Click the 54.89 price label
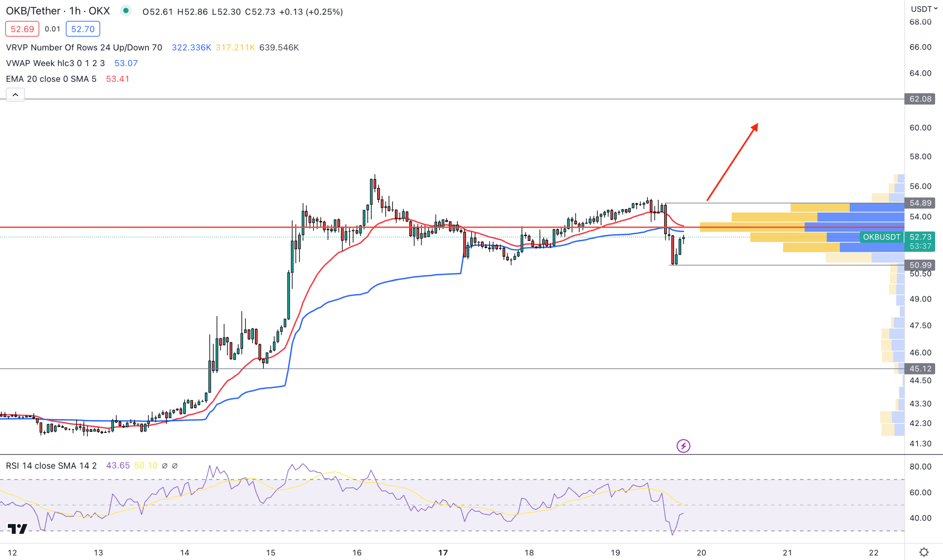This screenshot has width=943, height=560. pyautogui.click(x=920, y=203)
